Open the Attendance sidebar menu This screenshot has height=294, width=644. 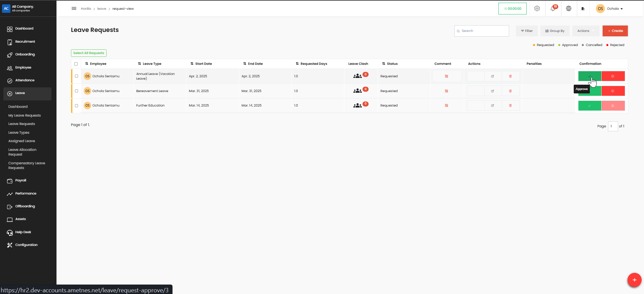[x=25, y=80]
